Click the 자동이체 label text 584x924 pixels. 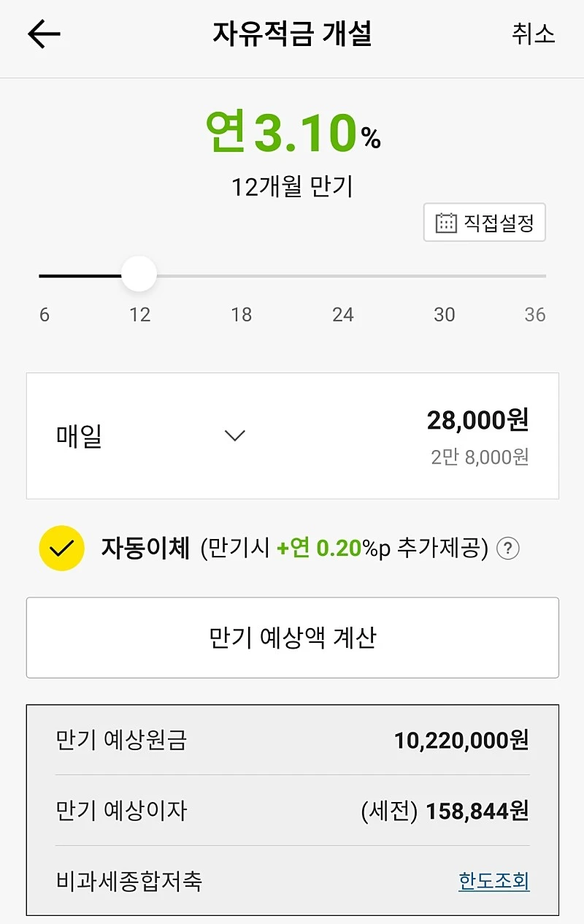pos(145,548)
